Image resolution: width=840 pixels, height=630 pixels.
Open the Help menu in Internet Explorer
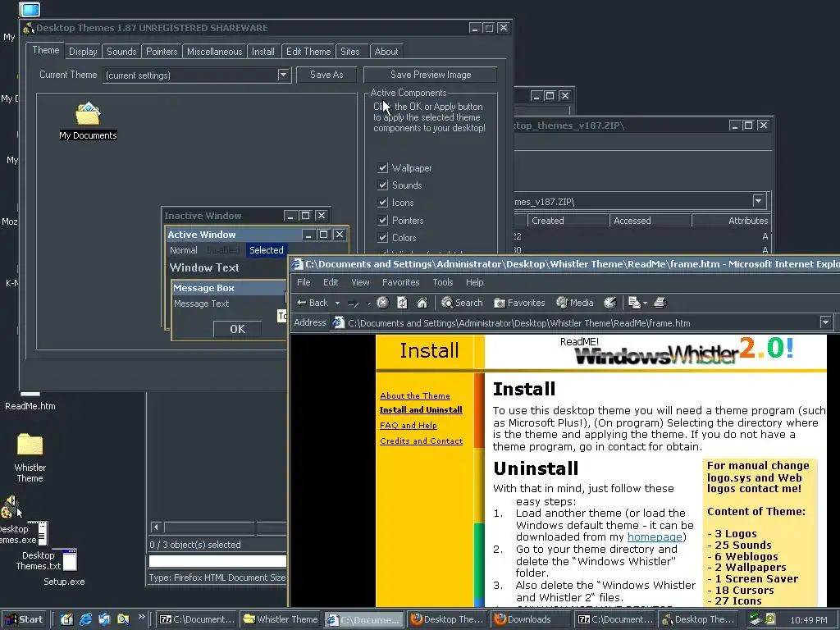point(475,282)
